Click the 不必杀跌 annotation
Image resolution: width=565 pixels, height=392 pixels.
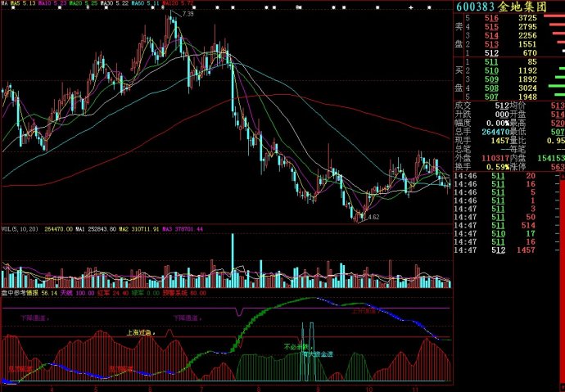click(x=297, y=347)
